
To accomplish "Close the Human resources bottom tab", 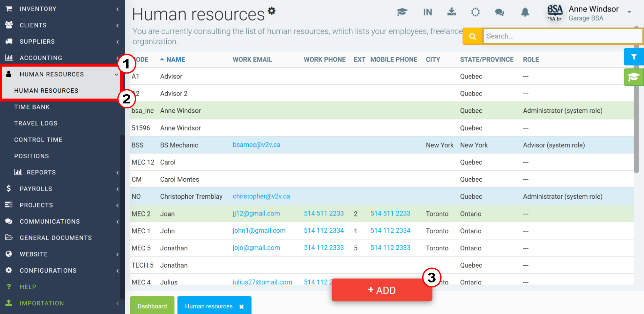I will point(241,306).
